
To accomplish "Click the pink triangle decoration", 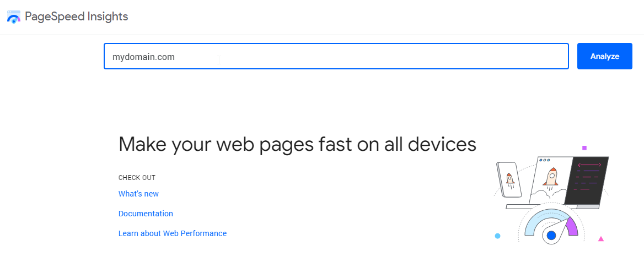I will (601, 239).
